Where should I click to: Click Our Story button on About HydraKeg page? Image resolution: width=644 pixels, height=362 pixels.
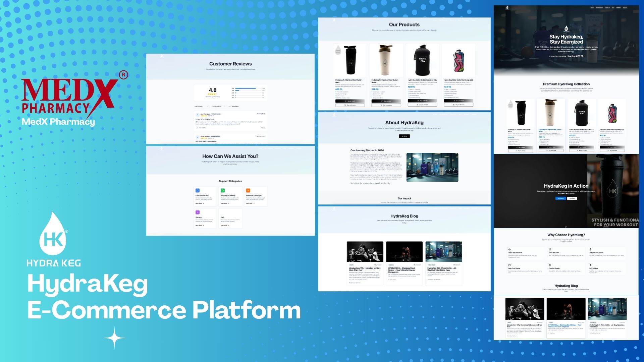[x=404, y=136]
